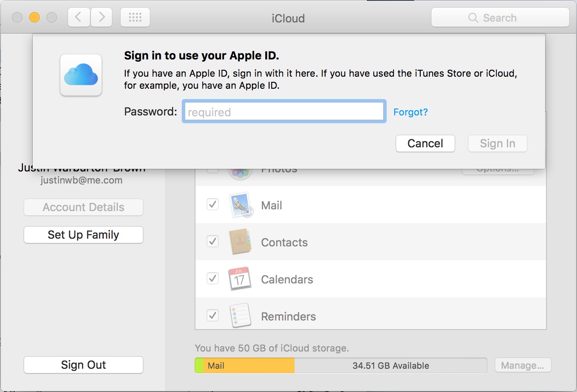Go back with the left arrow

(79, 18)
